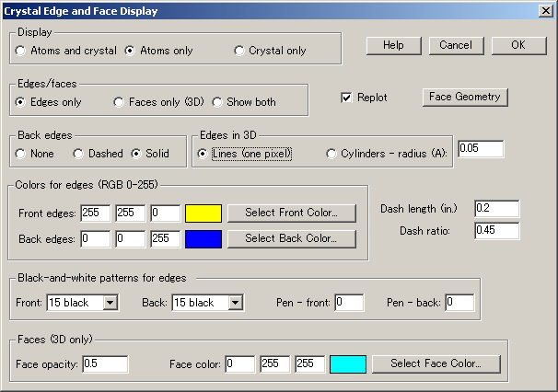Open Face Geometry settings

[465, 97]
